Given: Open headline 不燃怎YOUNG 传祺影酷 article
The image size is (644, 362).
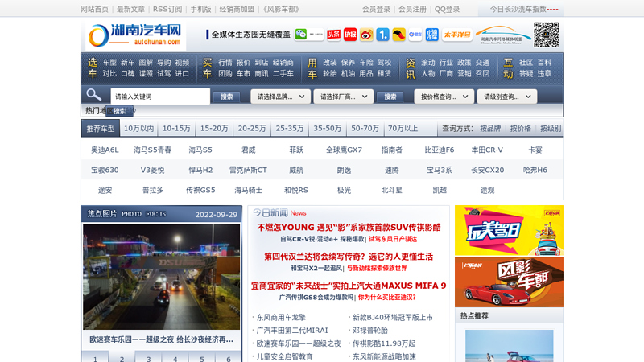Looking at the screenshot, I should coord(349,228).
